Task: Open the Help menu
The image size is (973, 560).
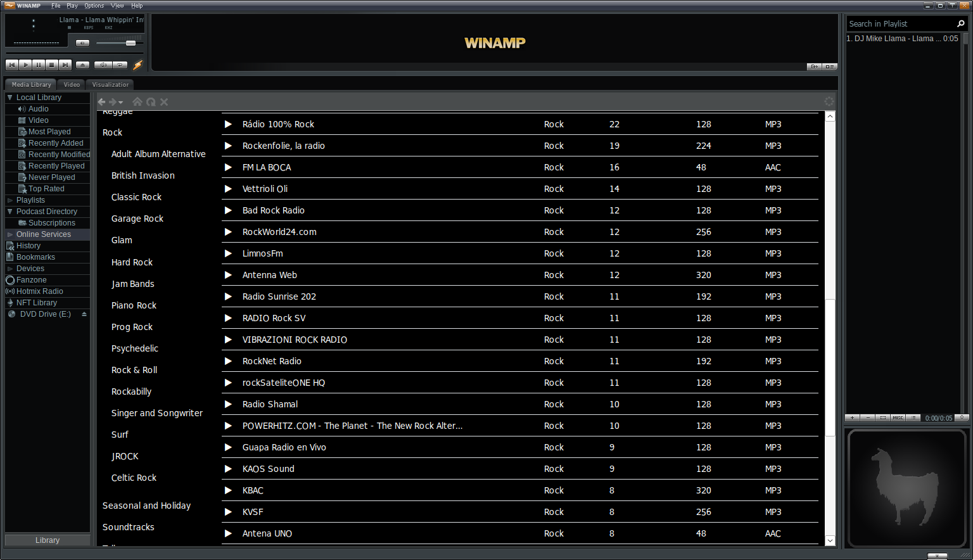Action: pos(137,6)
